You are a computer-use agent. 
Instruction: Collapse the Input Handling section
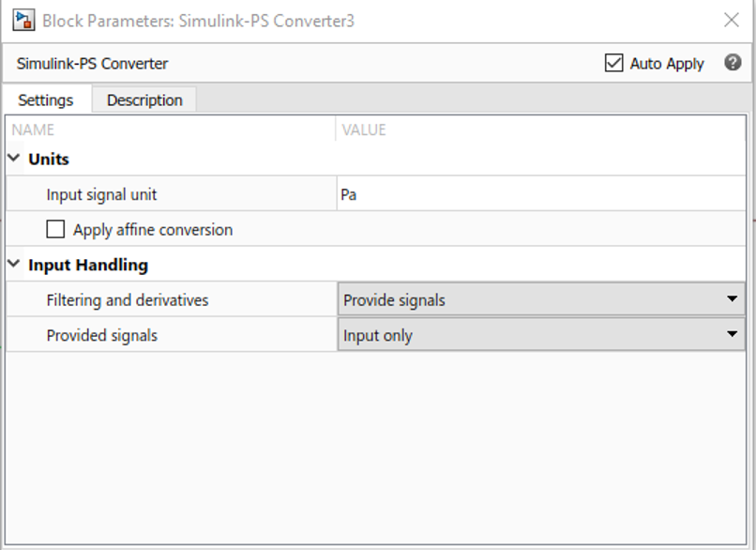click(x=15, y=265)
